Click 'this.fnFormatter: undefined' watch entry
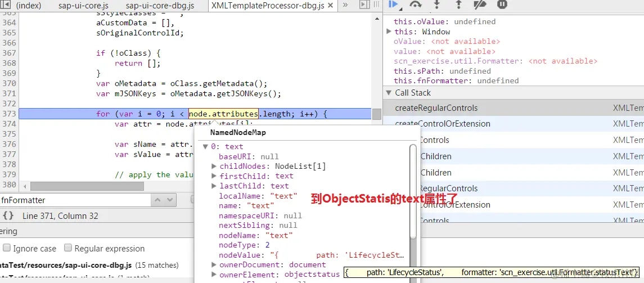644x283 pixels. click(x=456, y=80)
